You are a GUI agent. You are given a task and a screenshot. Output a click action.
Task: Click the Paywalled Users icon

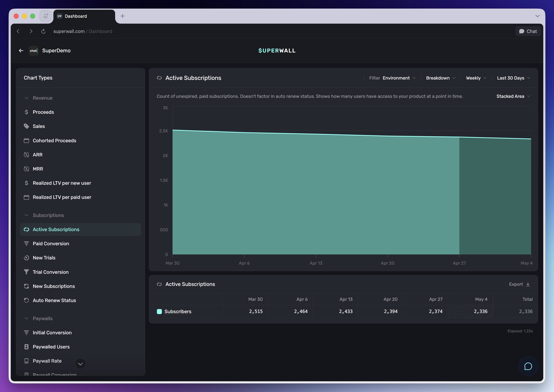click(x=26, y=347)
